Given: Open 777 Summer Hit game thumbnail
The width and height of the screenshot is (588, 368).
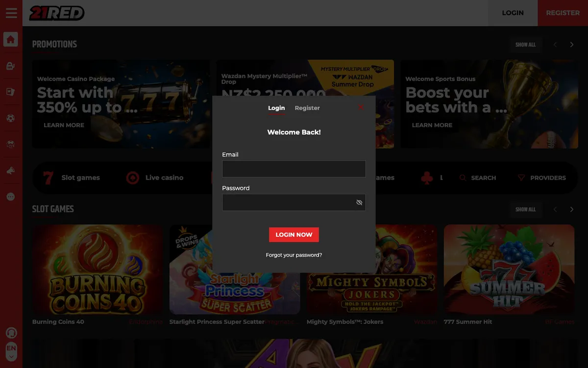Looking at the screenshot, I should coord(509,269).
